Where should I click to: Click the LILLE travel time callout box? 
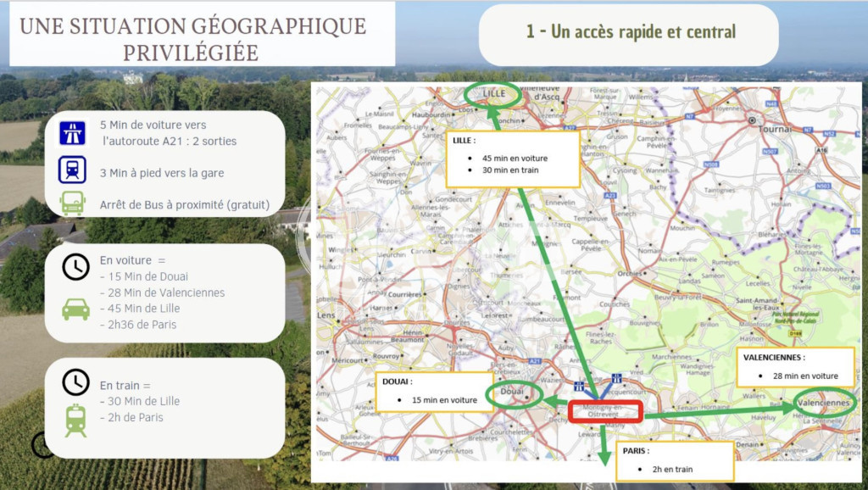513,159
